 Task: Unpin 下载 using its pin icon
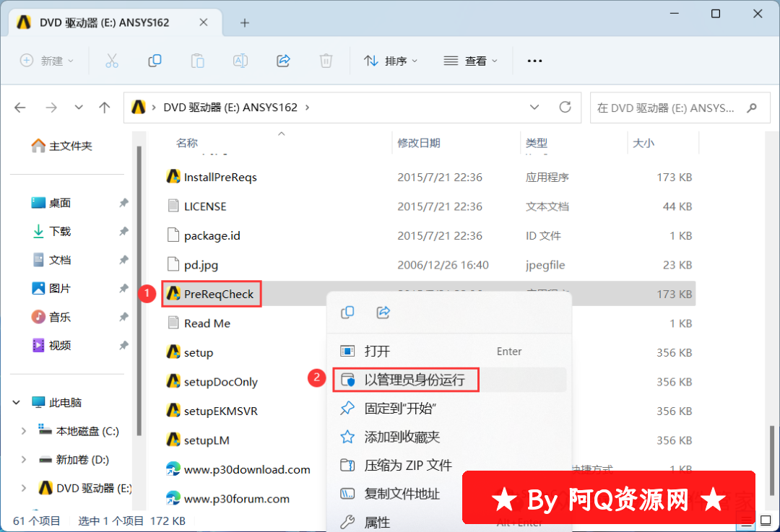coord(123,231)
